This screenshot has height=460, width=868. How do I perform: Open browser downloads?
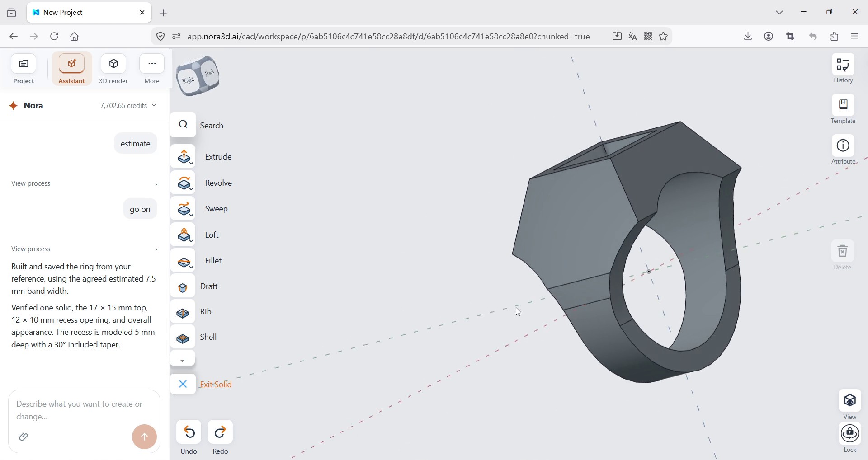pyautogui.click(x=748, y=37)
